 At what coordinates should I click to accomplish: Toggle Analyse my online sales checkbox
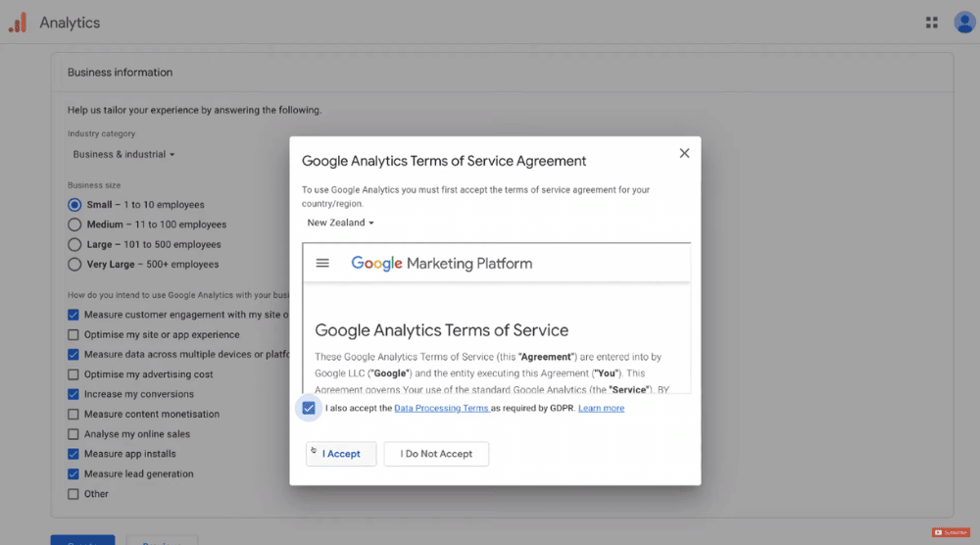[x=73, y=434]
